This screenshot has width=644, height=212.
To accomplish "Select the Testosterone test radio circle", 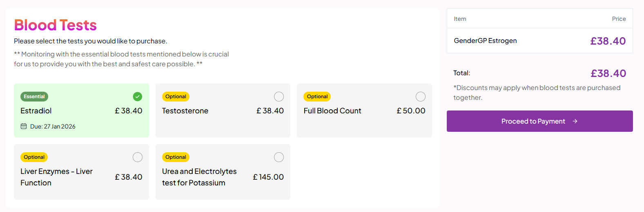I will point(279,97).
